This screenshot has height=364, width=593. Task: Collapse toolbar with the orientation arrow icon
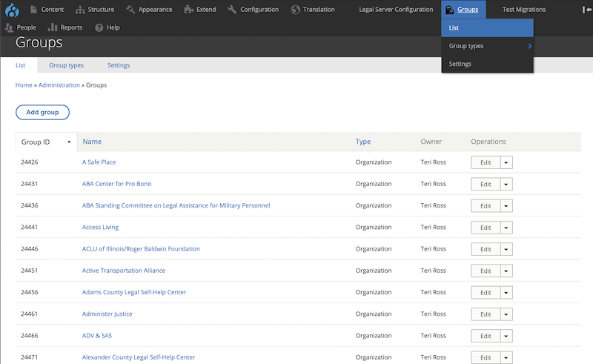586,10
